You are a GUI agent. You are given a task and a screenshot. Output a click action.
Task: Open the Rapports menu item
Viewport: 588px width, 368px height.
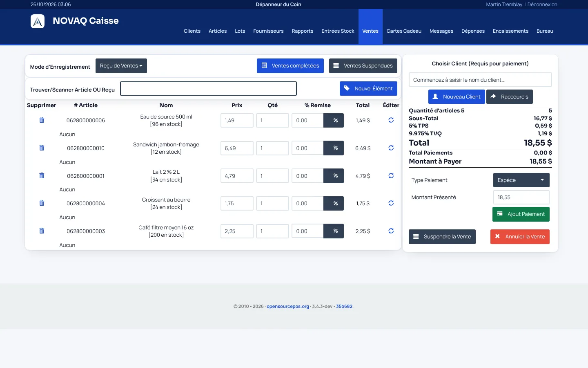(x=303, y=31)
